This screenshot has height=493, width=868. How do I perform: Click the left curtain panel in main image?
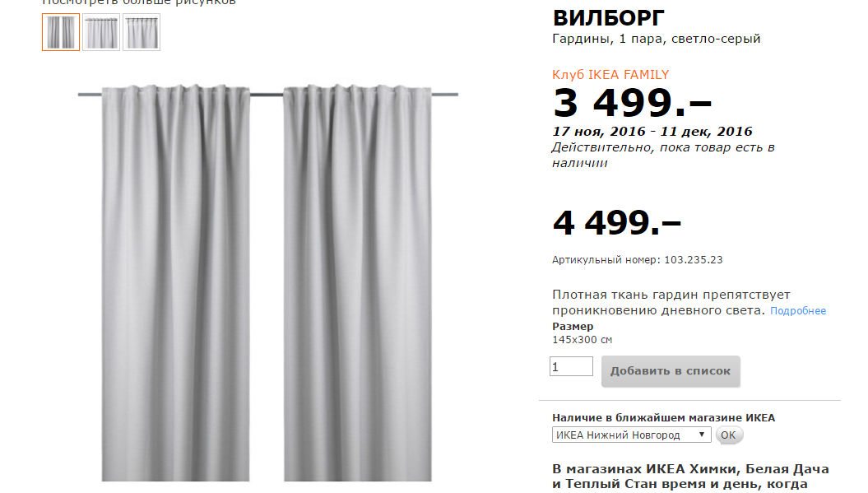point(175,282)
